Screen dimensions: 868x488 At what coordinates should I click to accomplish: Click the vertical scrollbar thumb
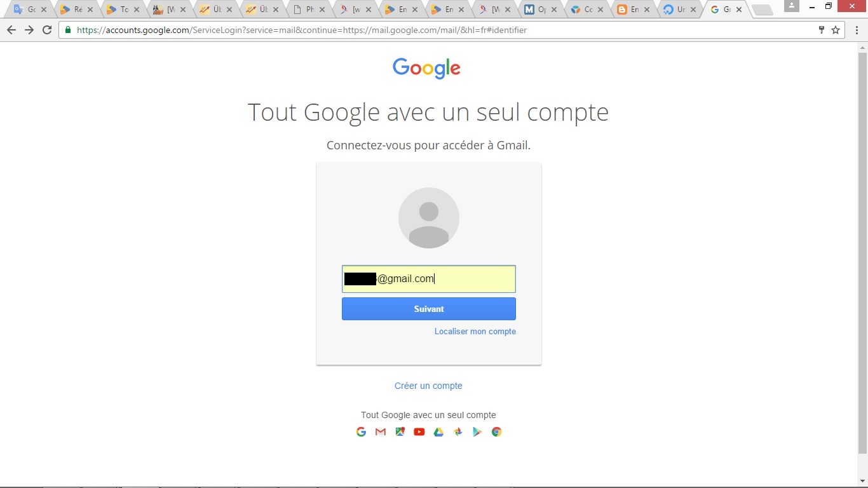click(862, 253)
